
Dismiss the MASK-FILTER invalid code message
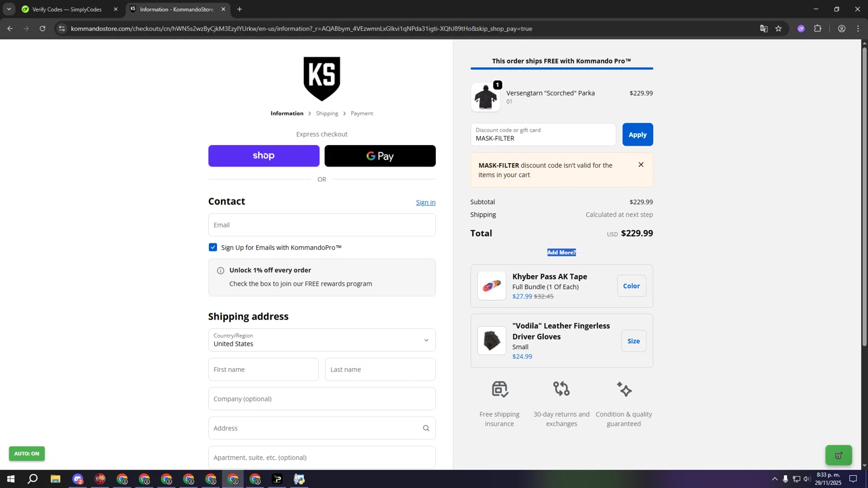(x=641, y=165)
